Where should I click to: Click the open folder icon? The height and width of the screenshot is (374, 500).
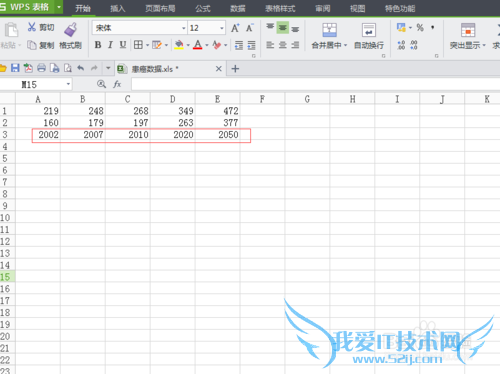pyautogui.click(x=3, y=68)
